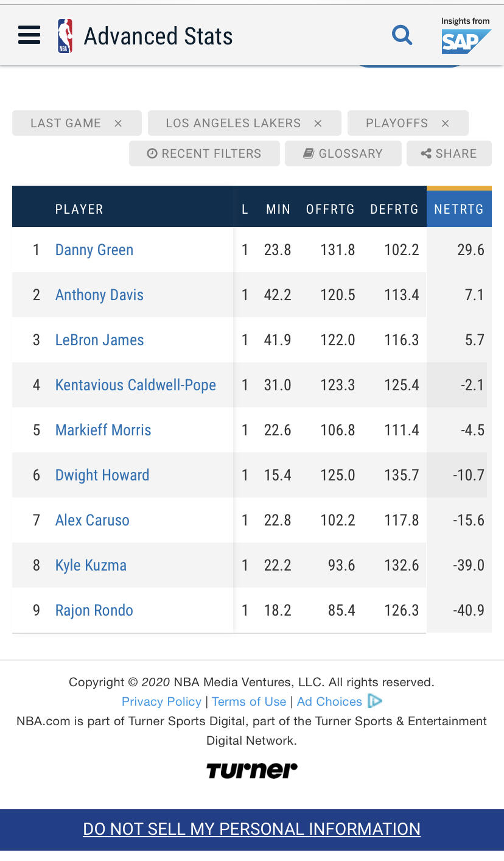Click the NBA logo icon
The width and height of the screenshot is (504, 861).
pos(65,36)
